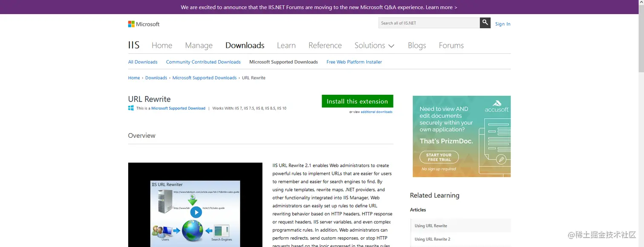Expand the Solutions dropdown menu

374,45
